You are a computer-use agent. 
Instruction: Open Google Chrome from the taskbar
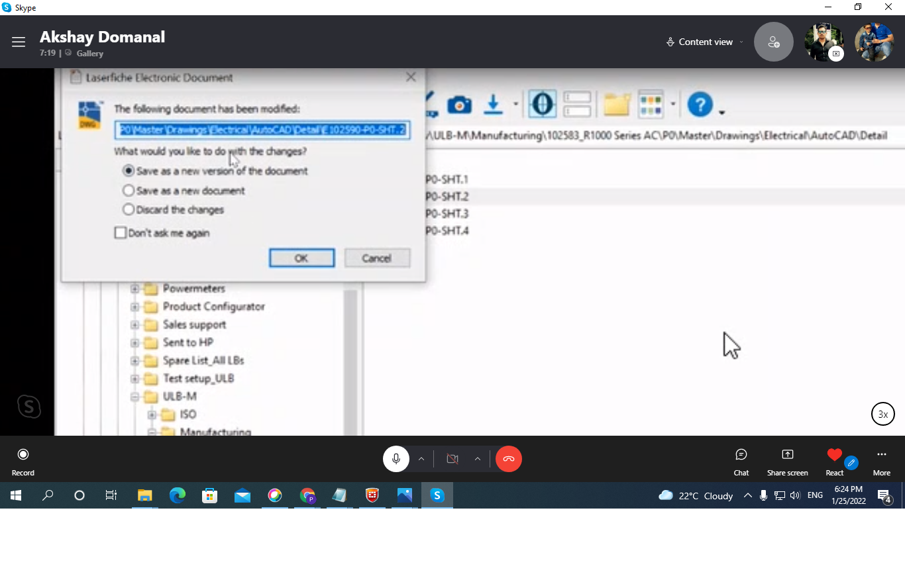point(307,495)
